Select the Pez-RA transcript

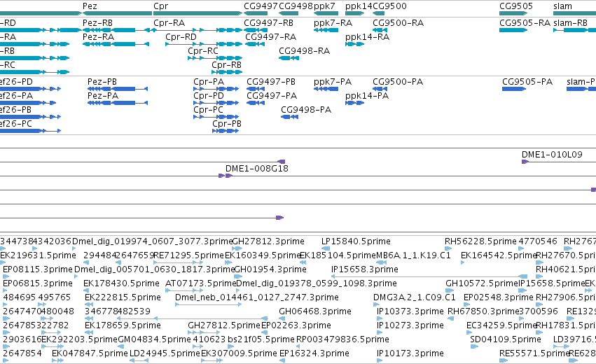click(x=116, y=44)
